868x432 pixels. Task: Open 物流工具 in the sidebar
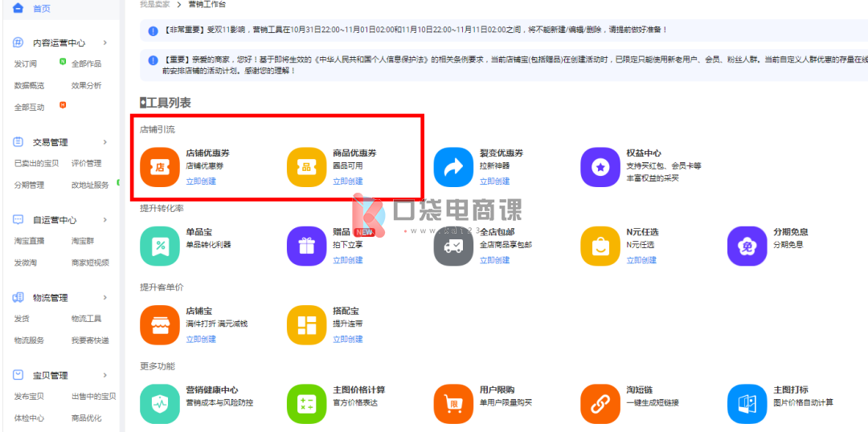tap(86, 319)
